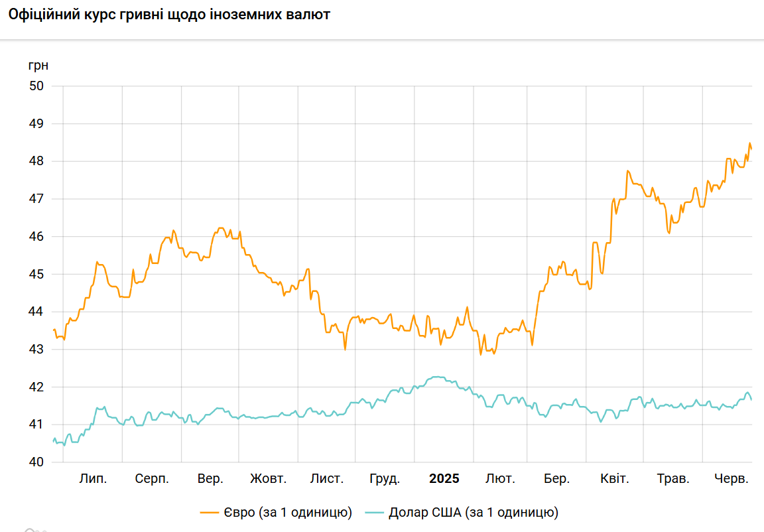Click the Вер. month axis label

[x=210, y=478]
